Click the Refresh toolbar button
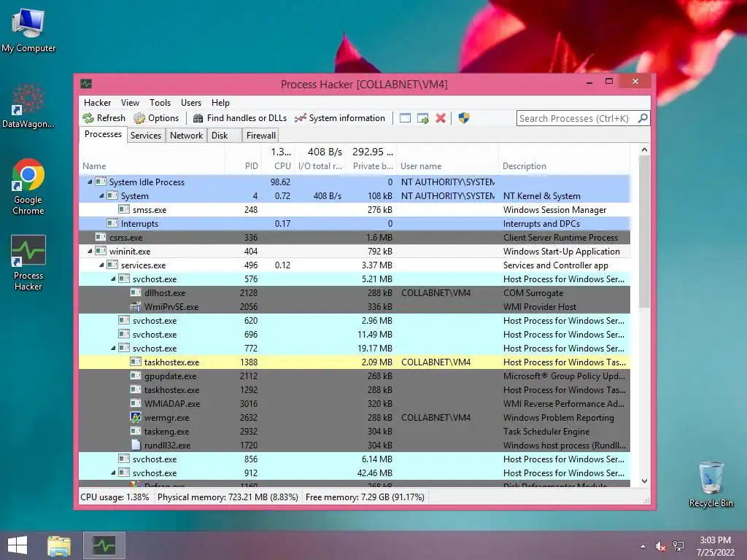 click(104, 118)
